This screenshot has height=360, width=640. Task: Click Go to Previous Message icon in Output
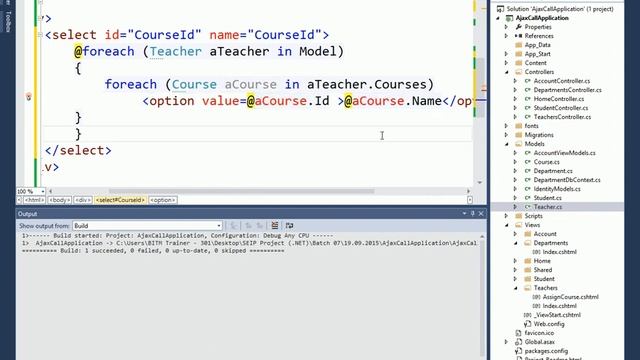point(248,225)
